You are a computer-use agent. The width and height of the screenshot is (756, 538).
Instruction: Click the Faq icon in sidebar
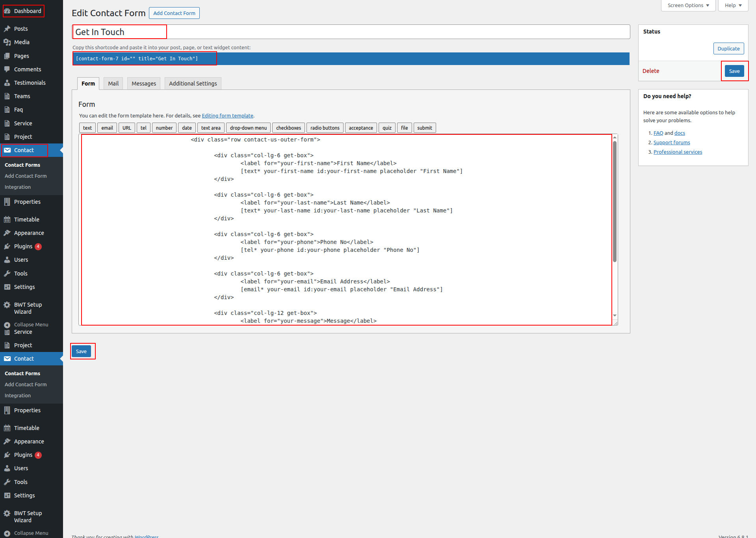(7, 110)
